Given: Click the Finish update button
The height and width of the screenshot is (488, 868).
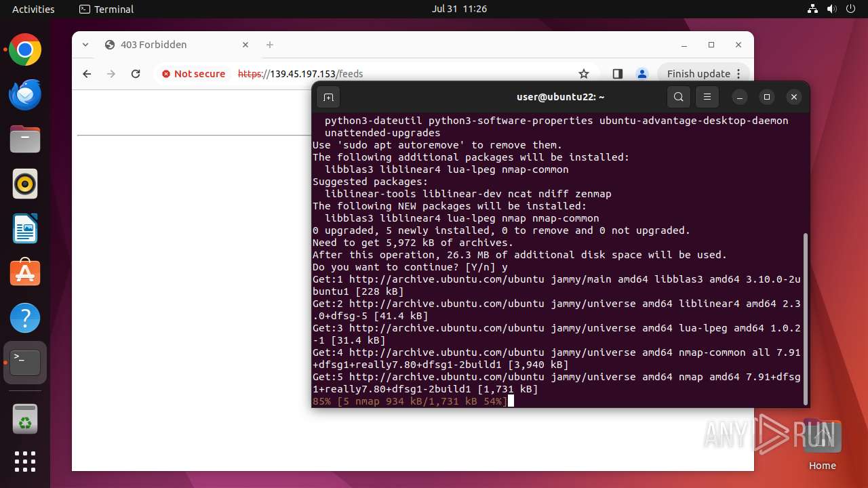Looking at the screenshot, I should 704,74.
